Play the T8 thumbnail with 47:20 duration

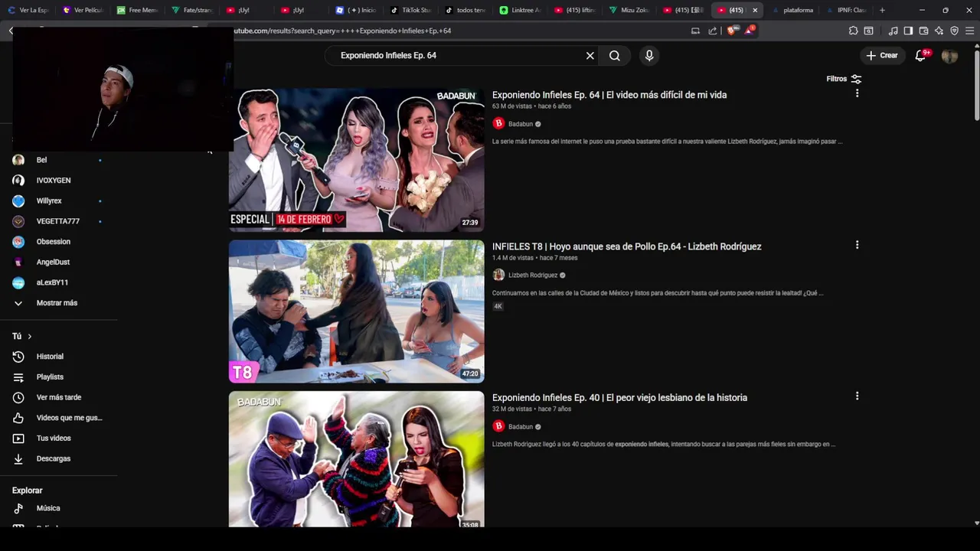point(356,311)
